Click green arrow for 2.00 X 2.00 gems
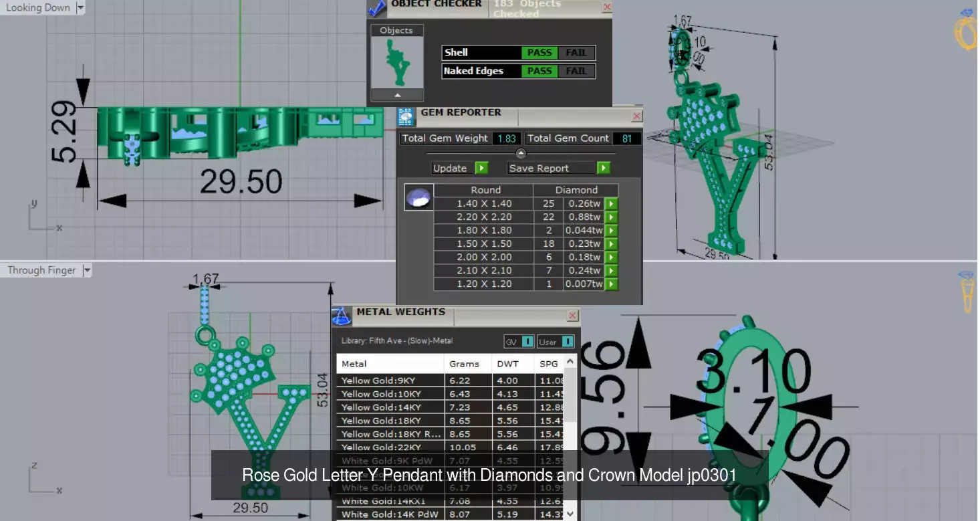980x521 pixels. pos(611,257)
